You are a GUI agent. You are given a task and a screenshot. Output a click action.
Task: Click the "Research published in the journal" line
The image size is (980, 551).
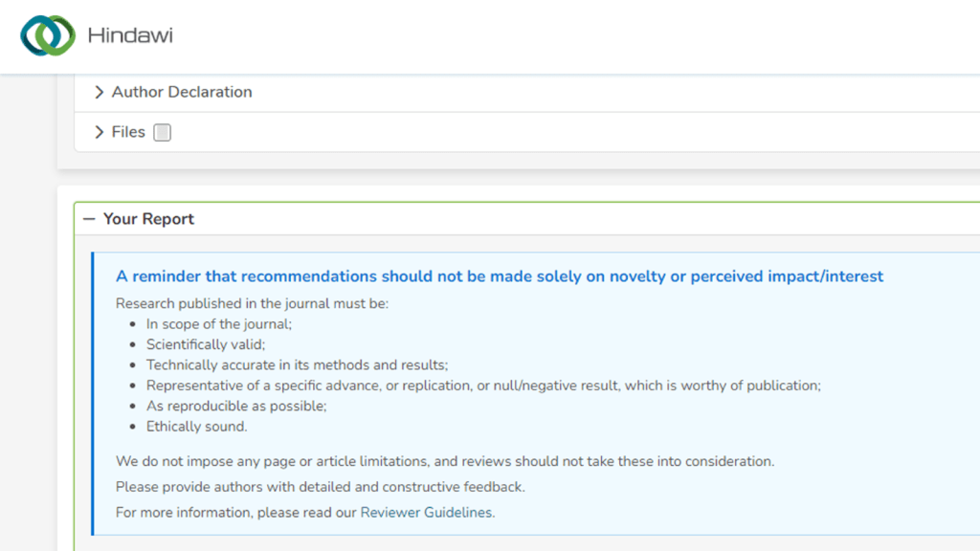[253, 304]
